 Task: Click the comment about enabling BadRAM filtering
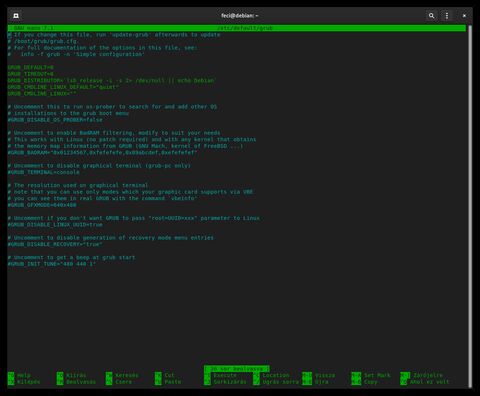[x=114, y=133]
